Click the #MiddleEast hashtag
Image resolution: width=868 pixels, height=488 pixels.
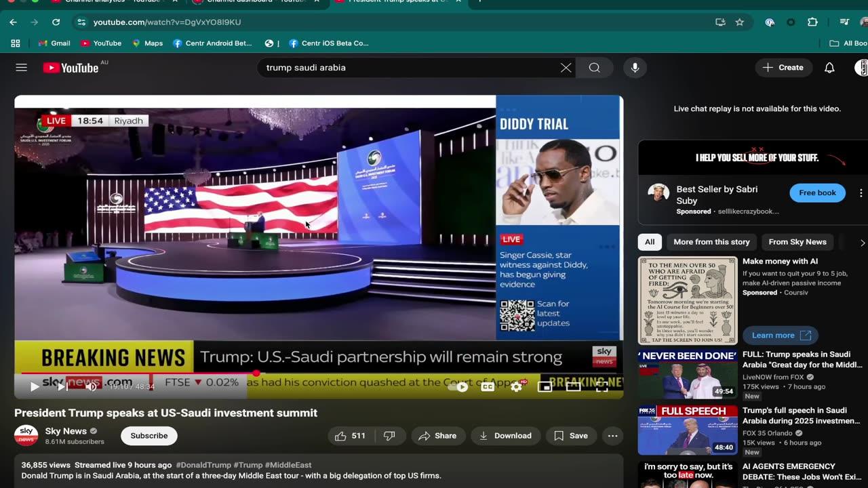(288, 465)
